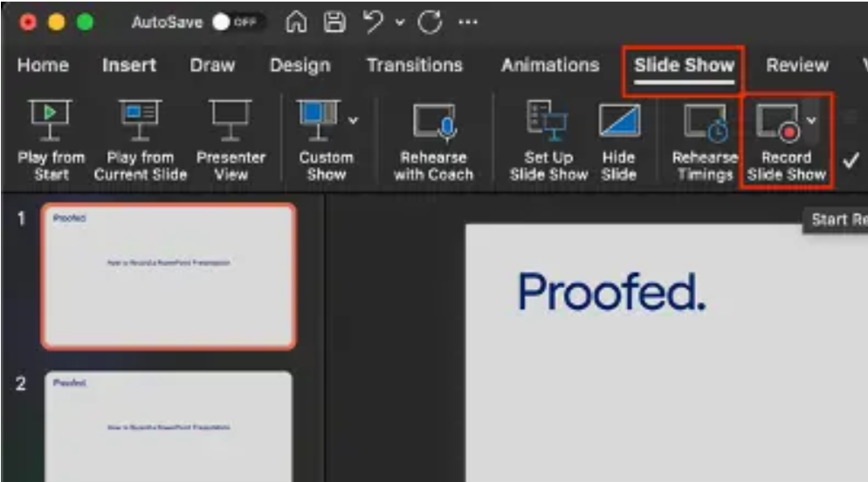Open the Undo history dropdown arrow

400,23
